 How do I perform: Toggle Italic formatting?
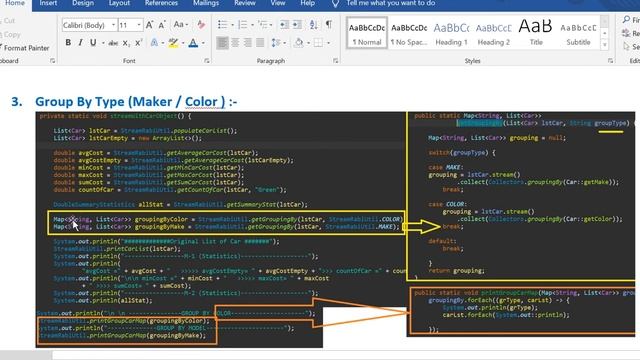(x=80, y=42)
